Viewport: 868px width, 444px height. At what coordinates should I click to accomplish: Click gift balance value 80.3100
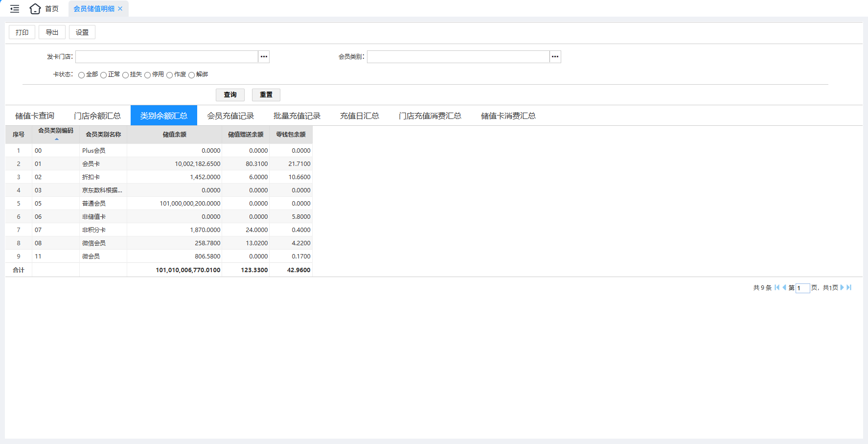[x=257, y=164]
